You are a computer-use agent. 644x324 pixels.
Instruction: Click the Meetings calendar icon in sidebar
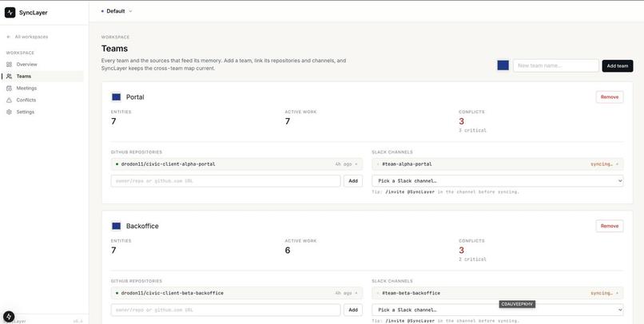click(9, 88)
